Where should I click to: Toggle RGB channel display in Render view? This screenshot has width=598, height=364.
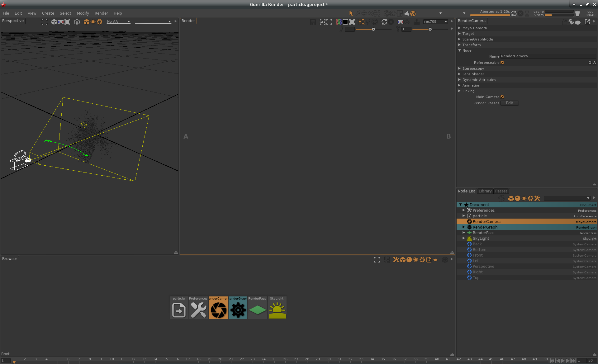pyautogui.click(x=339, y=22)
